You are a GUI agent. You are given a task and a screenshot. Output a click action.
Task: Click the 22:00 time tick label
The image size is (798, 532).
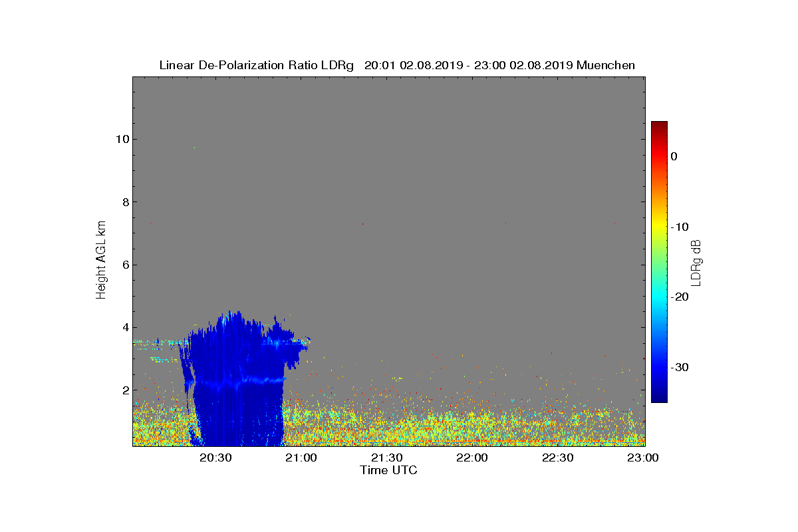click(x=472, y=458)
